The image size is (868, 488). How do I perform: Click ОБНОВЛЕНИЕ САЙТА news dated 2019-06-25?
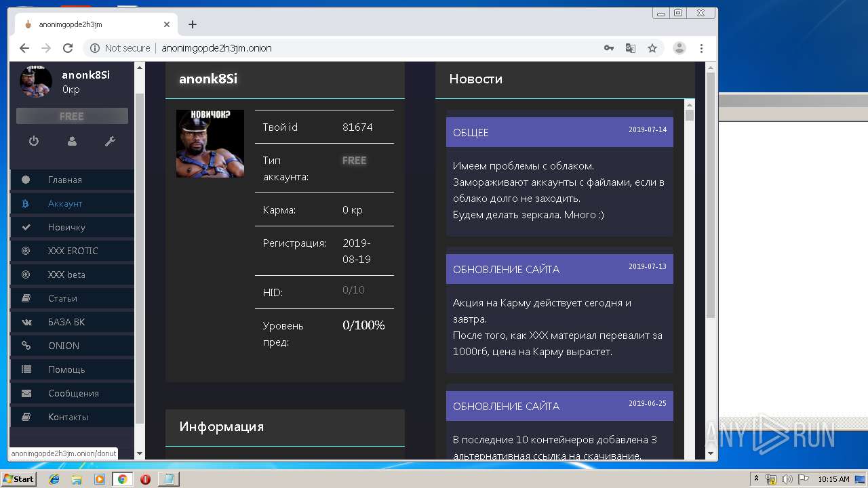click(x=559, y=406)
